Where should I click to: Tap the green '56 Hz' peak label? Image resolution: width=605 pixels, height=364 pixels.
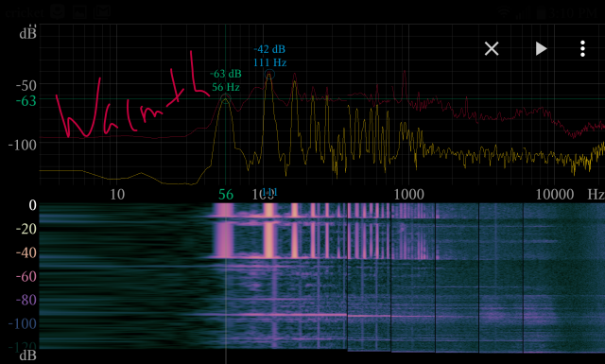[226, 87]
